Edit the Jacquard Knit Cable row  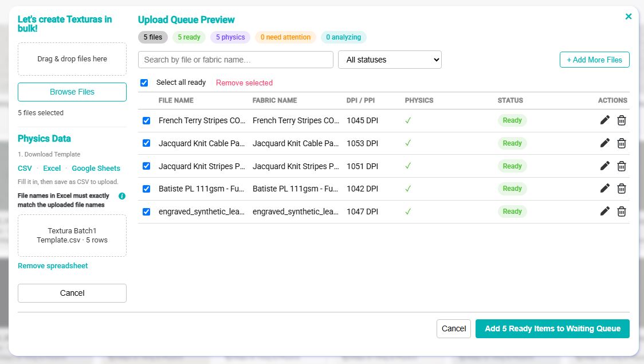[x=604, y=143]
